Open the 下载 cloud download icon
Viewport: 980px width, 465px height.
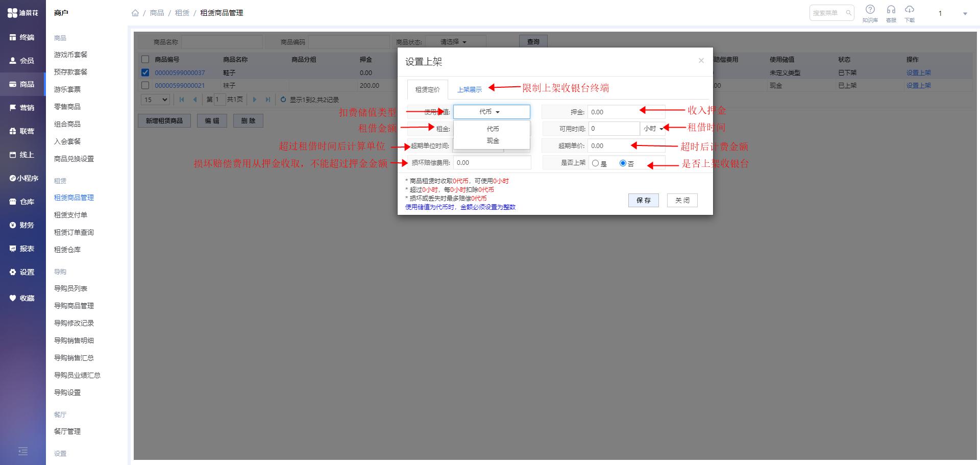pos(910,13)
